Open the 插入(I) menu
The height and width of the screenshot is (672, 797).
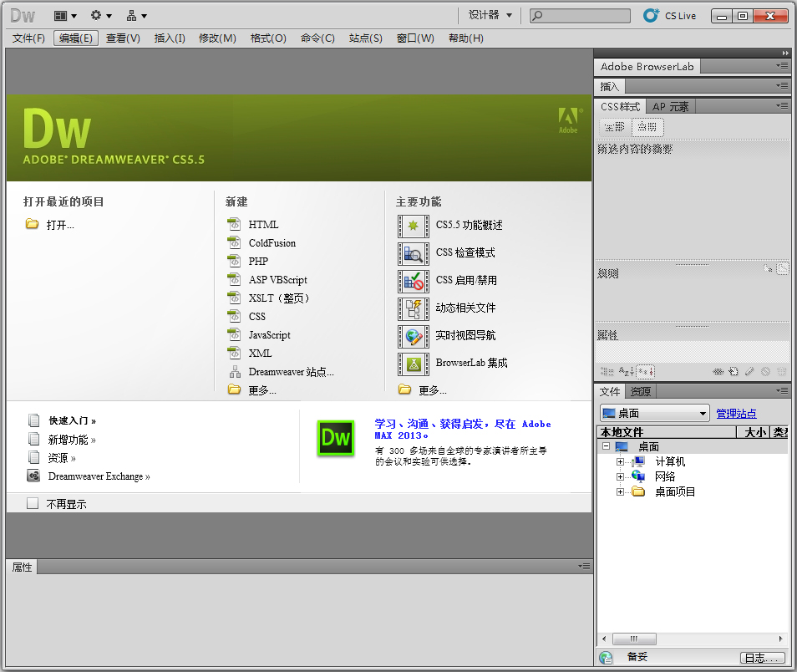pyautogui.click(x=169, y=38)
